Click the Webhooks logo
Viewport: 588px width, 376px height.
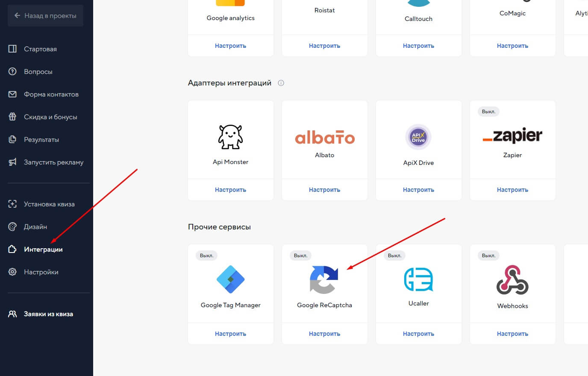coord(512,280)
